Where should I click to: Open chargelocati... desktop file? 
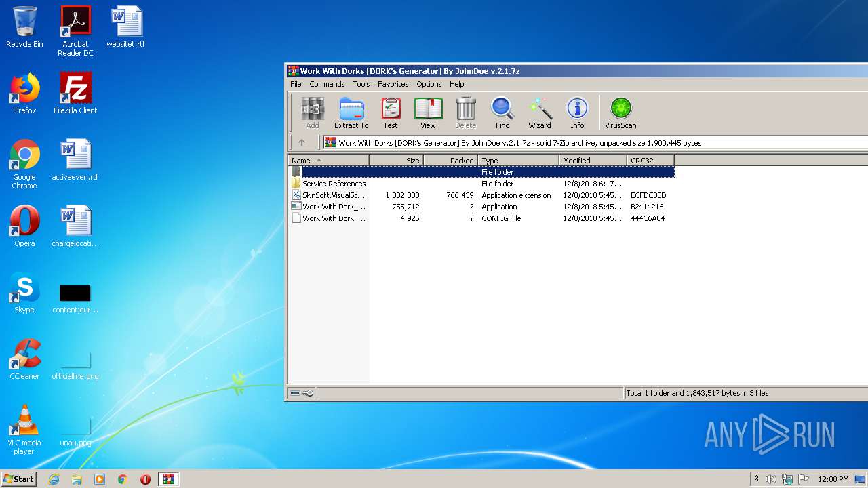coord(75,226)
